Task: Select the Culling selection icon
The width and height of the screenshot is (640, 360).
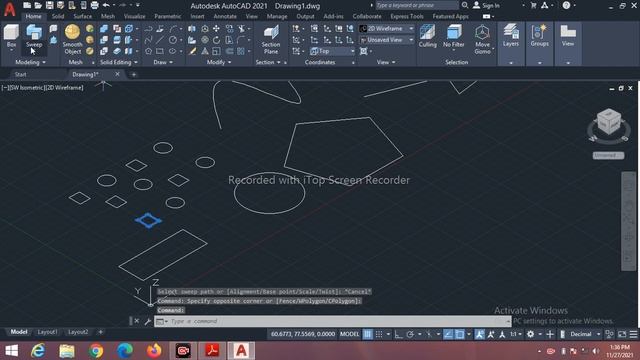Action: pos(427,36)
